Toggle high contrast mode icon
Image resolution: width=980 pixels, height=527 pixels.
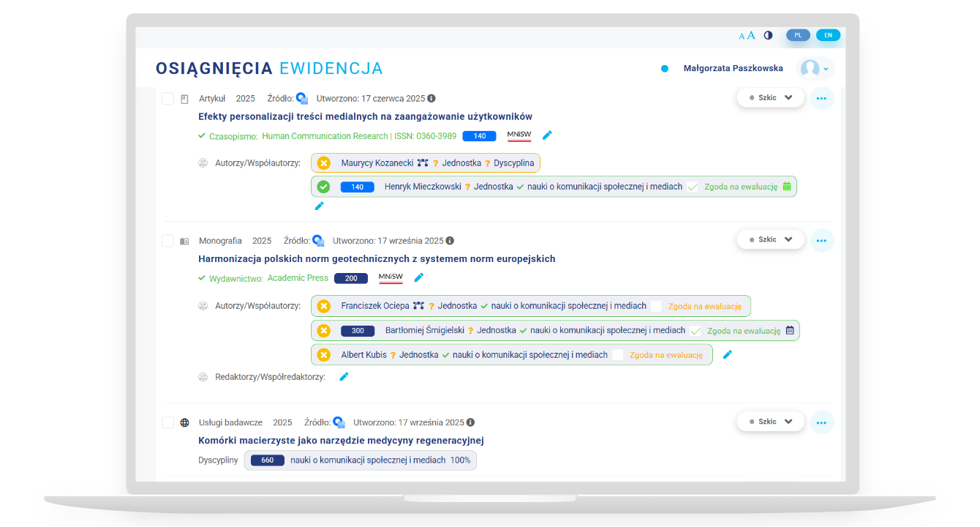coord(768,35)
